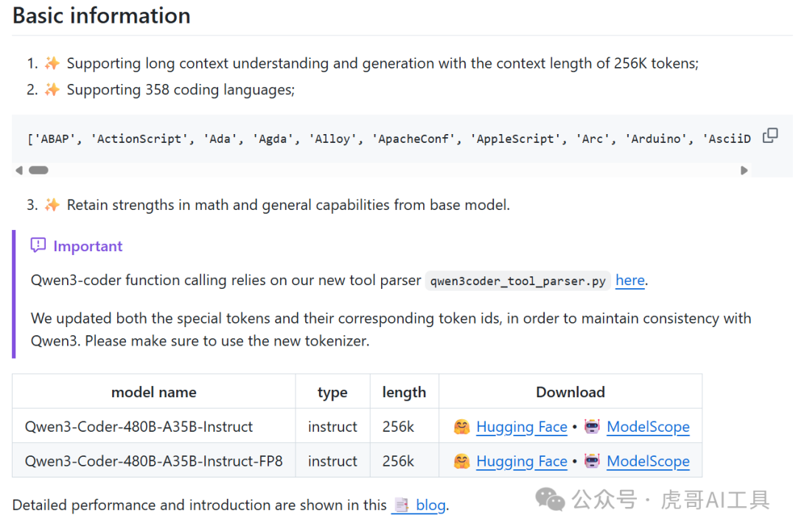The image size is (796, 532).
Task: Open Hugging Face link for Qwen3-Coder-480B-A35B-Instruct
Action: click(521, 427)
